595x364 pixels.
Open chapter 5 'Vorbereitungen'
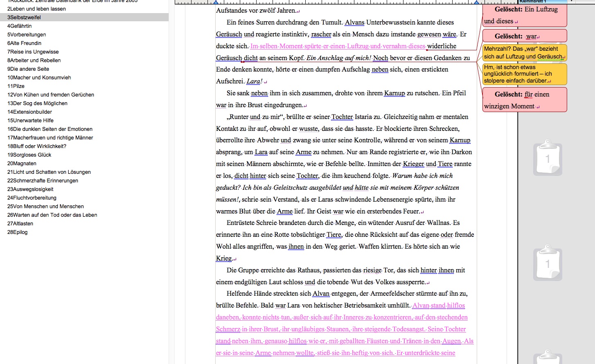pos(84,34)
